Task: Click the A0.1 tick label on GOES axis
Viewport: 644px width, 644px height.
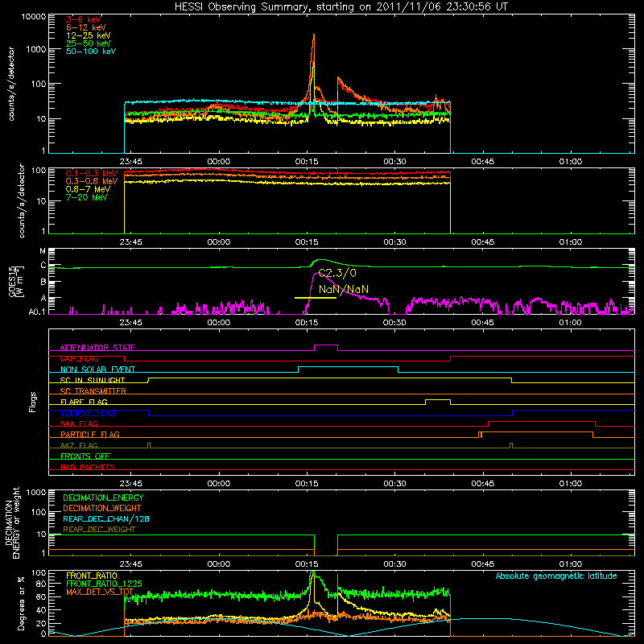Action: tap(37, 312)
